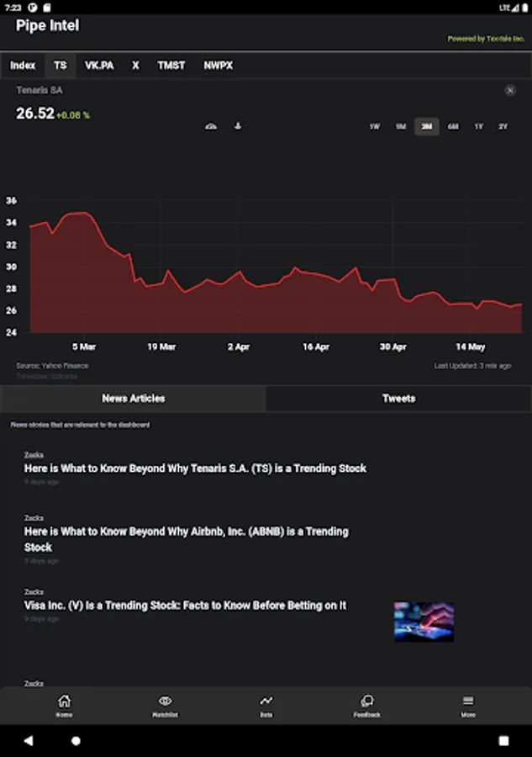Select the Index ticker tab

tap(23, 65)
